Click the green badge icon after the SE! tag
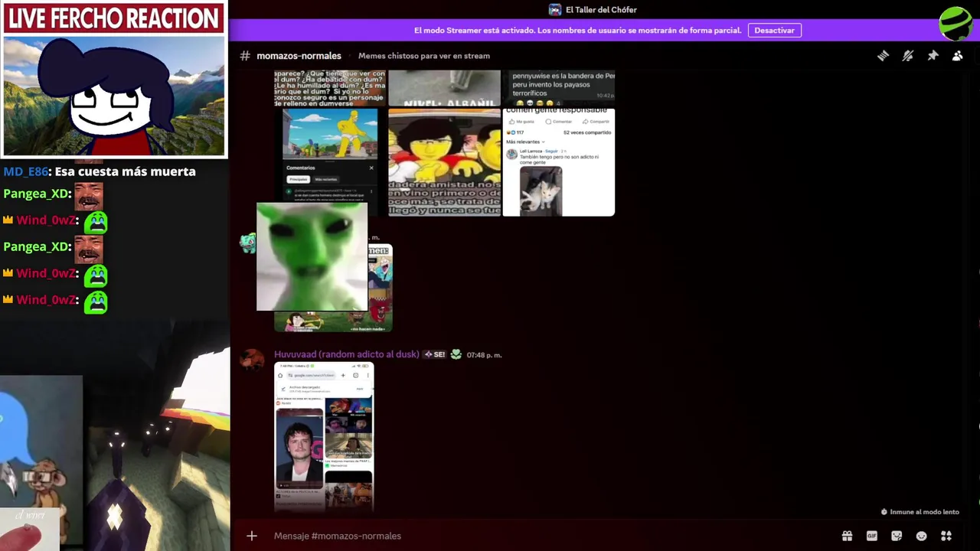This screenshot has width=980, height=551. coord(456,354)
